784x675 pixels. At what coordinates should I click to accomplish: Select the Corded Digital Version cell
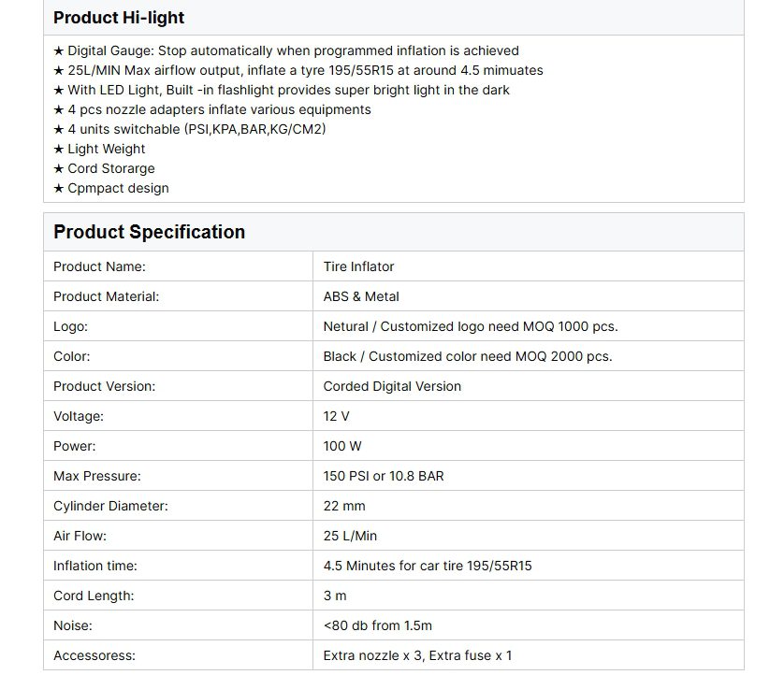tap(392, 386)
